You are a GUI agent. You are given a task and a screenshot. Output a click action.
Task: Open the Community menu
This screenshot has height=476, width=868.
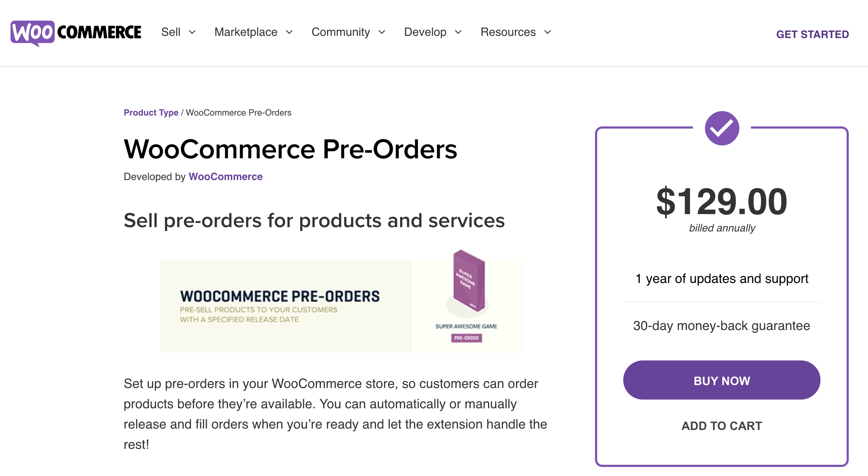340,32
